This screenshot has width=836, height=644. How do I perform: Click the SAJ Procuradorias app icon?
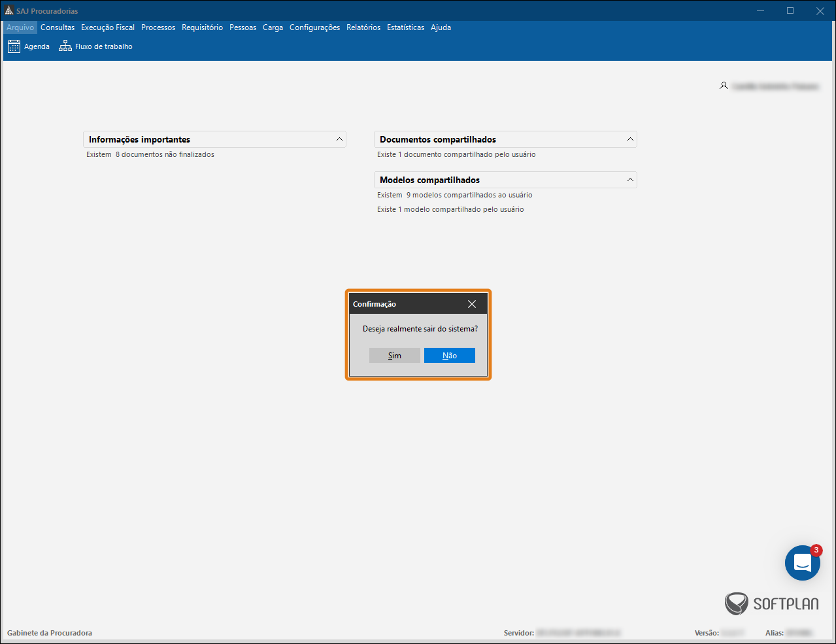click(x=9, y=10)
